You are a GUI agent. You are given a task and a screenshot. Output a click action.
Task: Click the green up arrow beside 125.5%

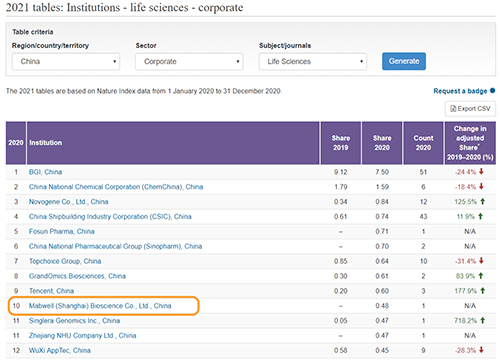point(483,201)
